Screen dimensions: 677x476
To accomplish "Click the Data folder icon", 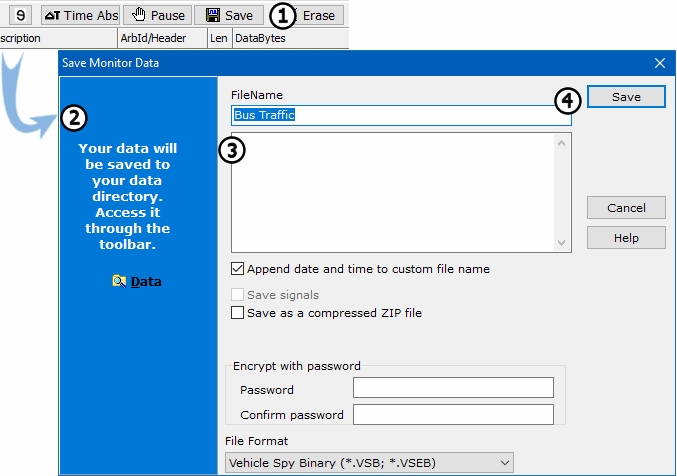I will pyautogui.click(x=119, y=282).
